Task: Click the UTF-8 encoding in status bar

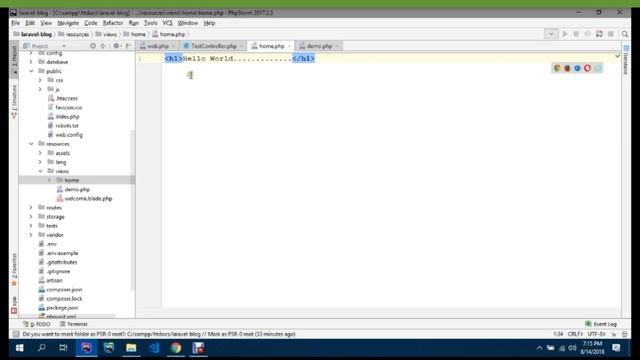Action: click(596, 334)
